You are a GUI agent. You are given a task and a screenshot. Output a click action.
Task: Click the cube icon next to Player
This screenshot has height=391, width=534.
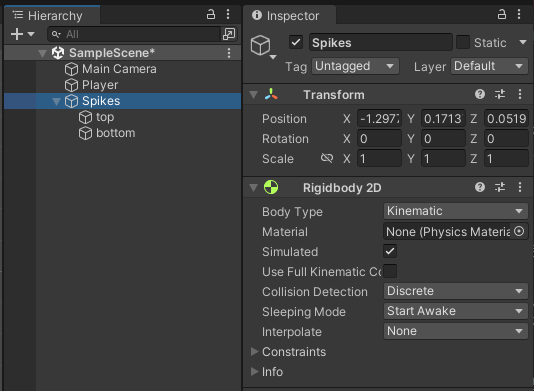71,85
